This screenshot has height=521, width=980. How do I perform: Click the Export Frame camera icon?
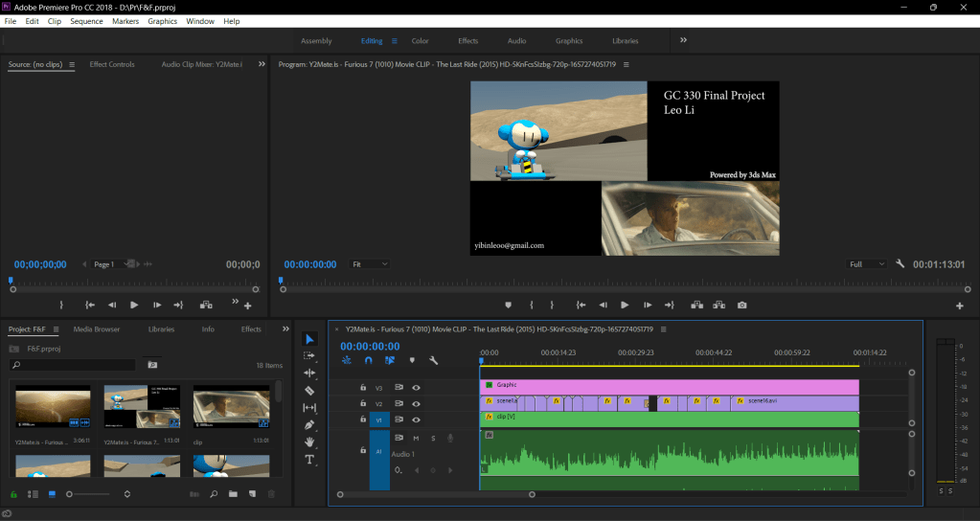point(742,305)
